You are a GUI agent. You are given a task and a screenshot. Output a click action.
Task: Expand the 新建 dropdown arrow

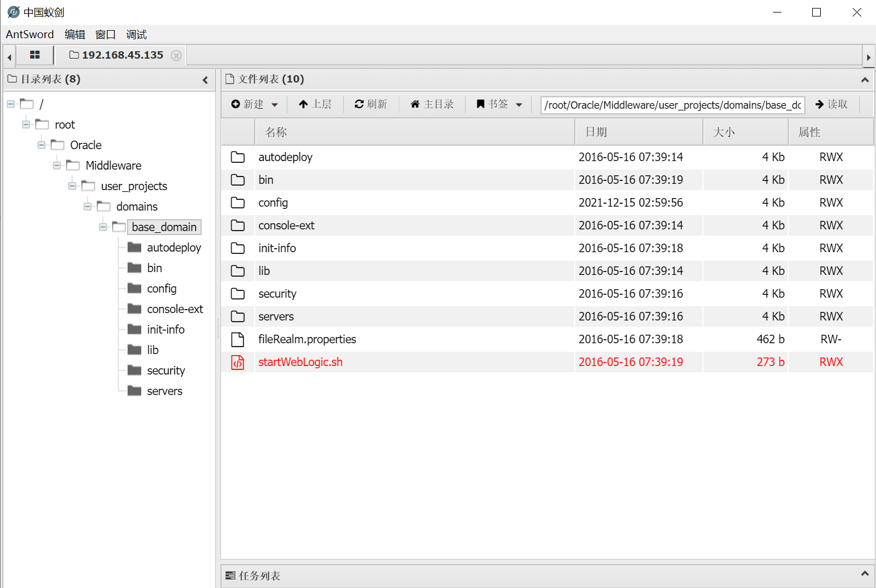click(x=274, y=105)
